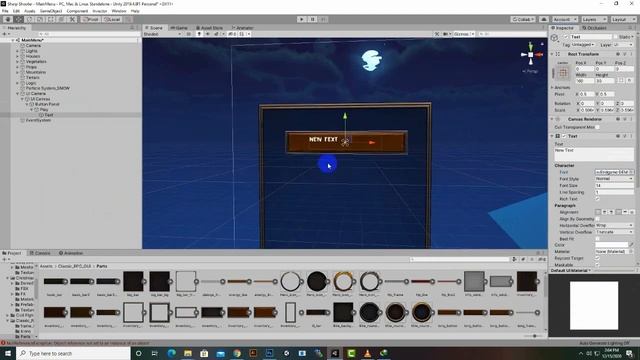Screen dimensions: 640x360
Task: Switch to the Occlusion tab
Action: [x=594, y=28]
